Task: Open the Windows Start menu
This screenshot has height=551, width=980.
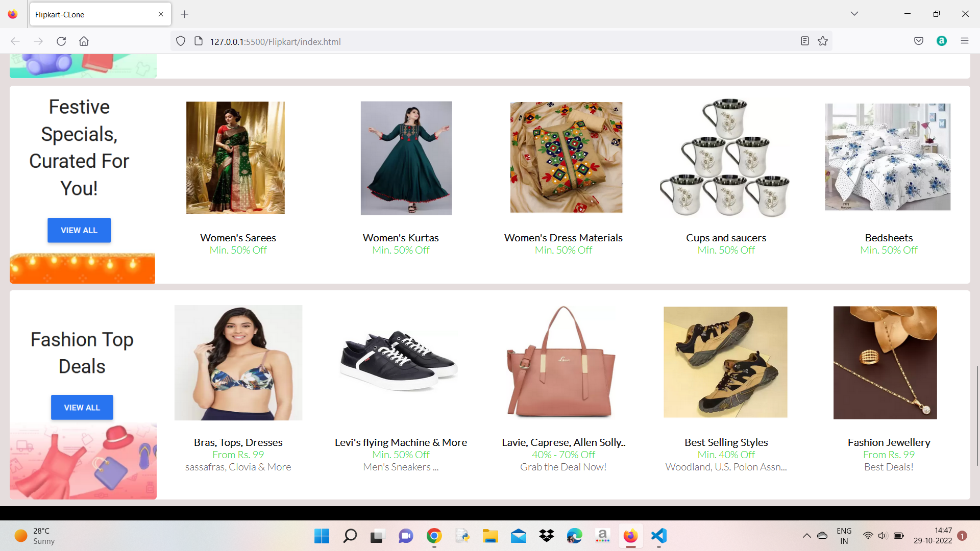Action: click(322, 536)
